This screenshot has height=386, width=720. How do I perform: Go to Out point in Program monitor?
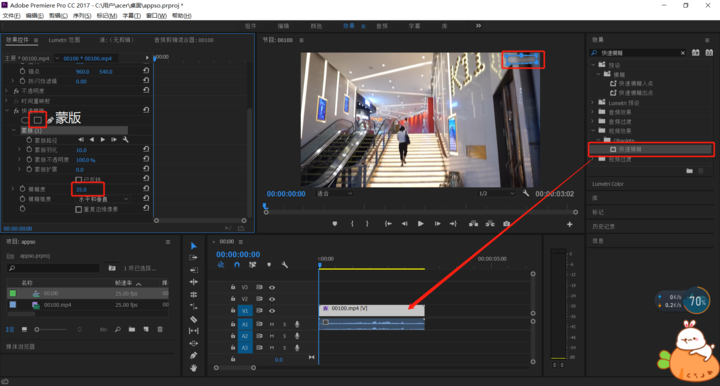point(453,224)
